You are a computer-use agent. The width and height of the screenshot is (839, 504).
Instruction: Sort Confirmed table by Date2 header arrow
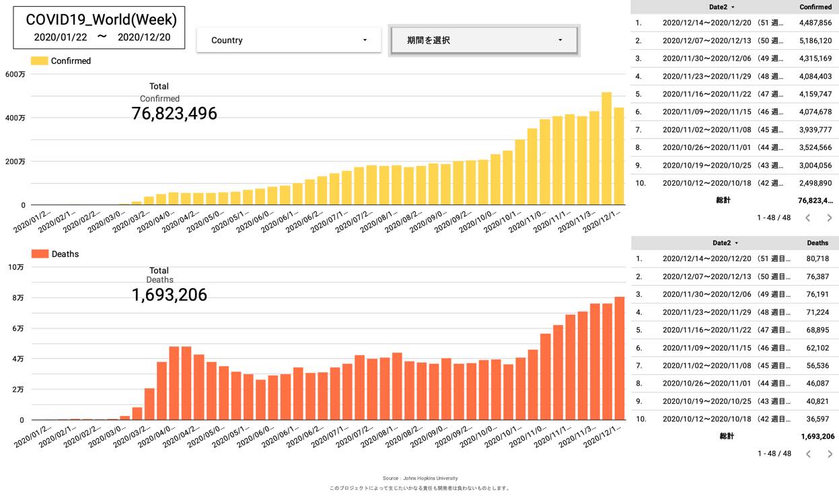point(733,7)
